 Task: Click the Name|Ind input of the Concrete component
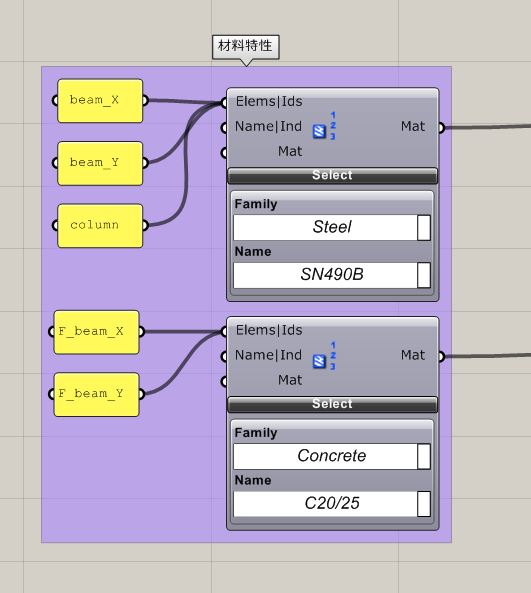point(268,355)
